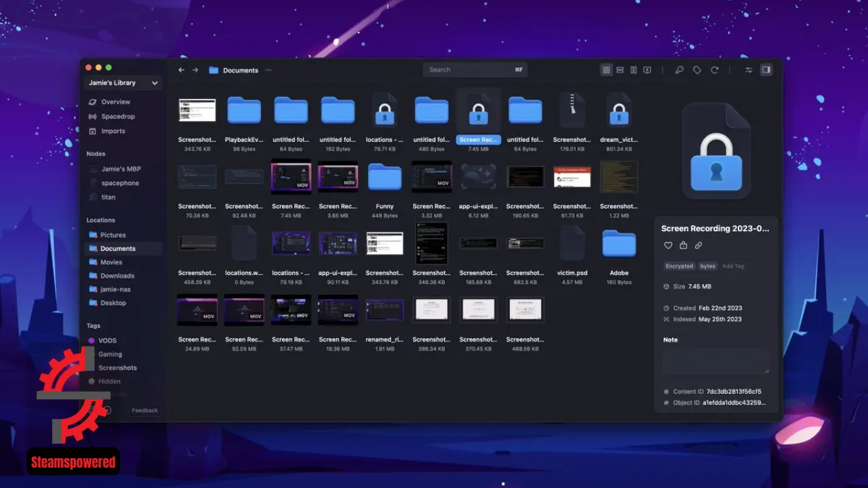Viewport: 868px width, 488px height.
Task: Toggle the inspector sidebar panel
Action: coord(766,70)
